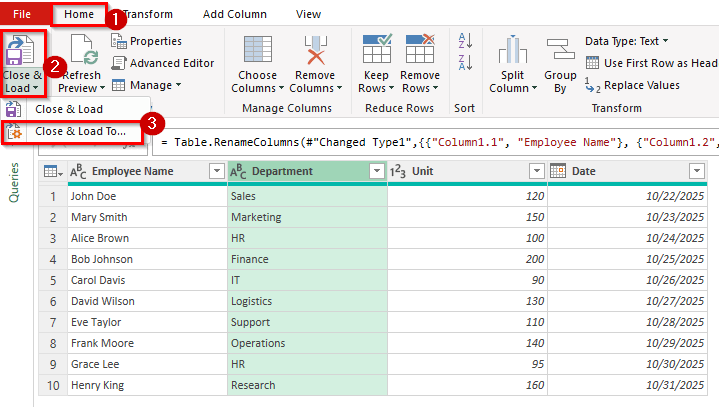The height and width of the screenshot is (407, 719).
Task: Open the Date column filter dropdown
Action: click(697, 171)
